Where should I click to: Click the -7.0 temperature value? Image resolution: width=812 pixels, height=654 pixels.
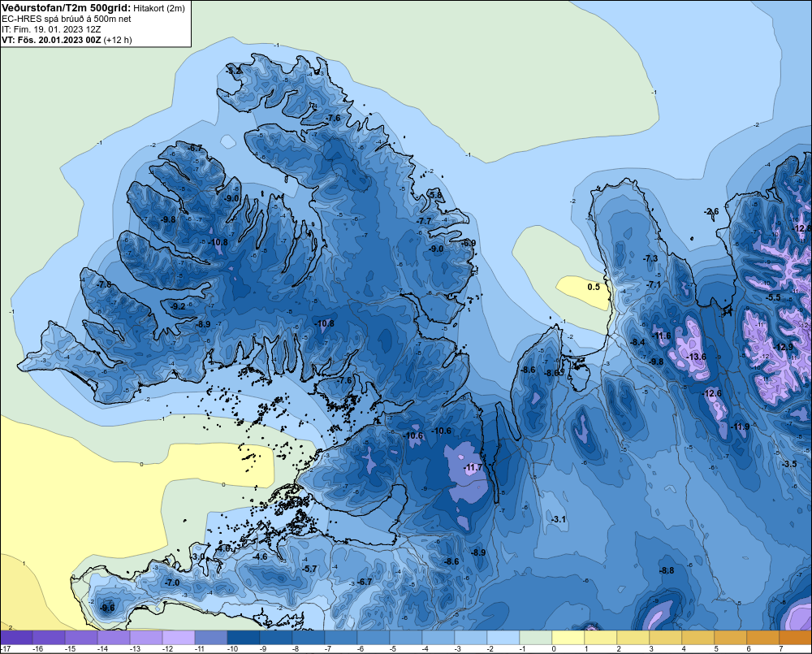tap(172, 583)
